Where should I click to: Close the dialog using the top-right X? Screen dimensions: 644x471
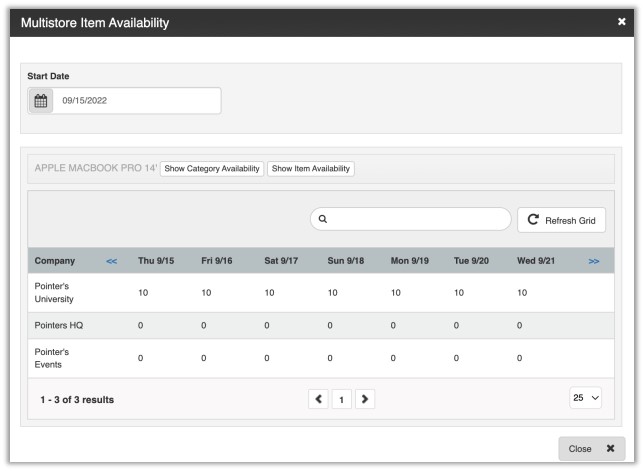click(x=621, y=22)
